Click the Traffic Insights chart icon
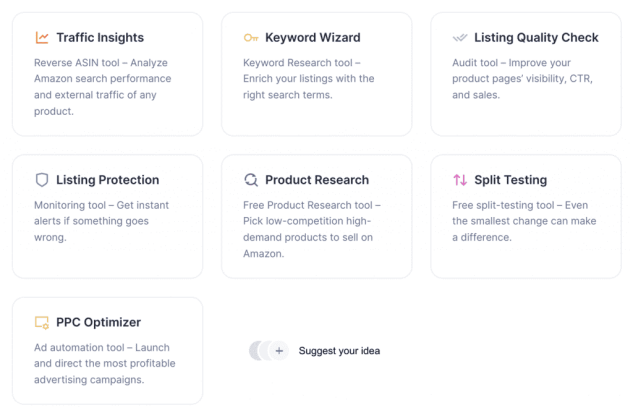Screen dimensions: 633x416 42,38
